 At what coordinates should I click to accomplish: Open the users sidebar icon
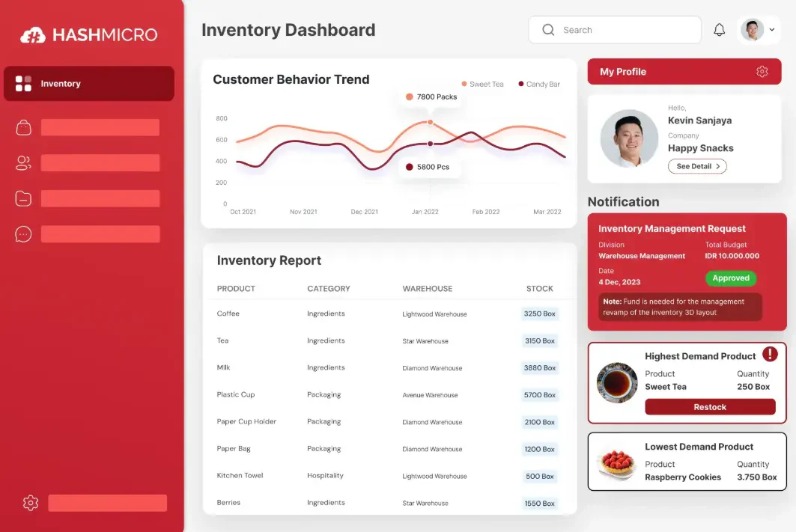point(23,163)
